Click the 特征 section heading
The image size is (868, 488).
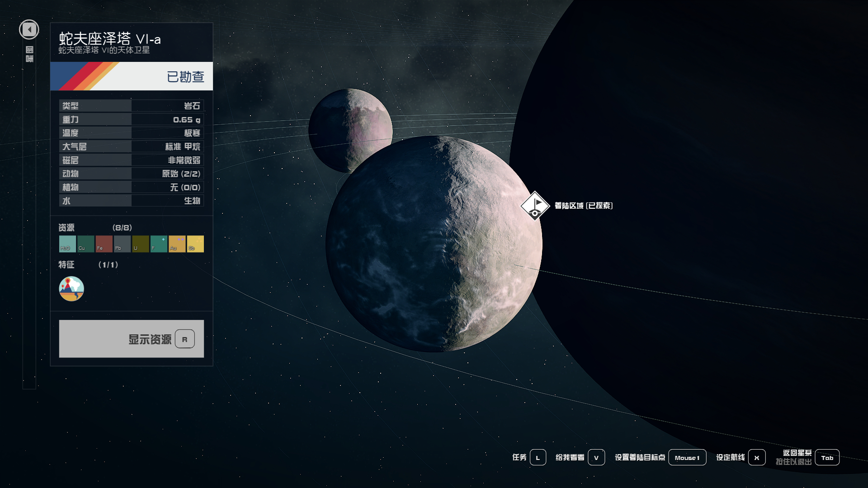(66, 265)
